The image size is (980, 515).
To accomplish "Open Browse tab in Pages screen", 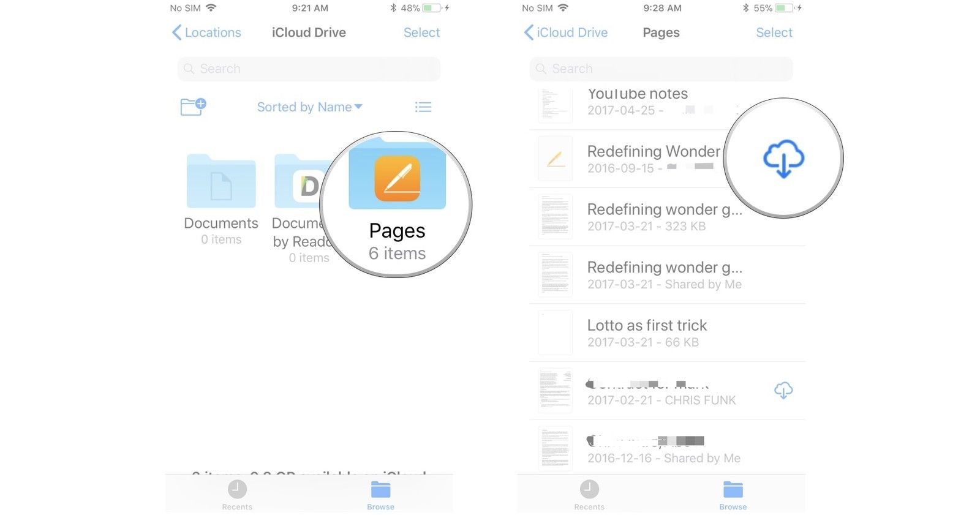I will (x=733, y=495).
